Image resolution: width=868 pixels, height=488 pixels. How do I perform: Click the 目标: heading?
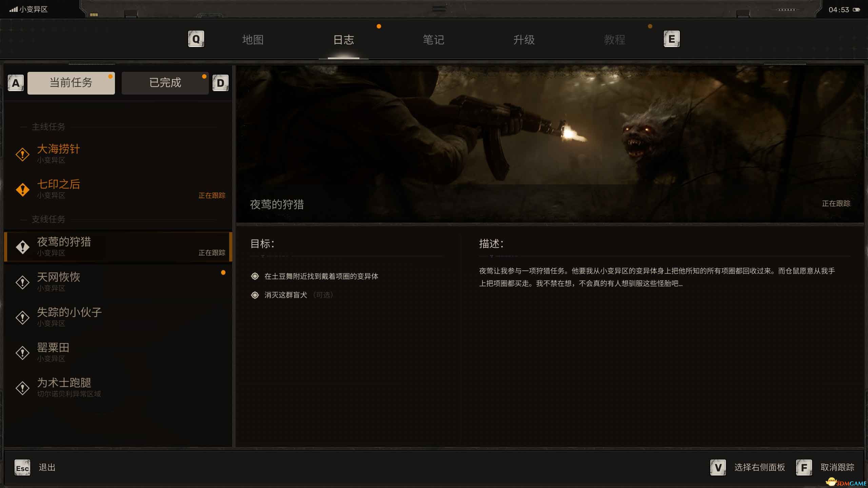tap(262, 244)
